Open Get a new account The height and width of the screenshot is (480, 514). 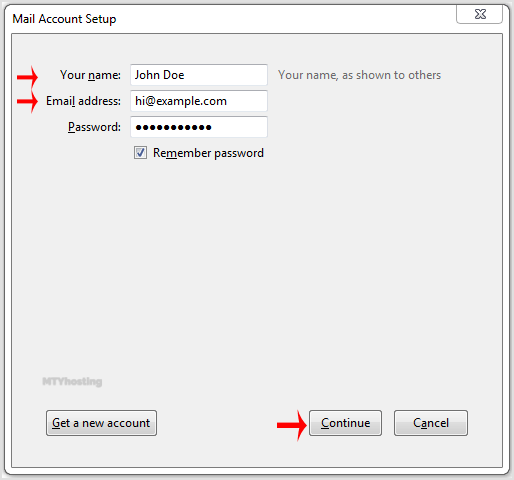pyautogui.click(x=101, y=423)
